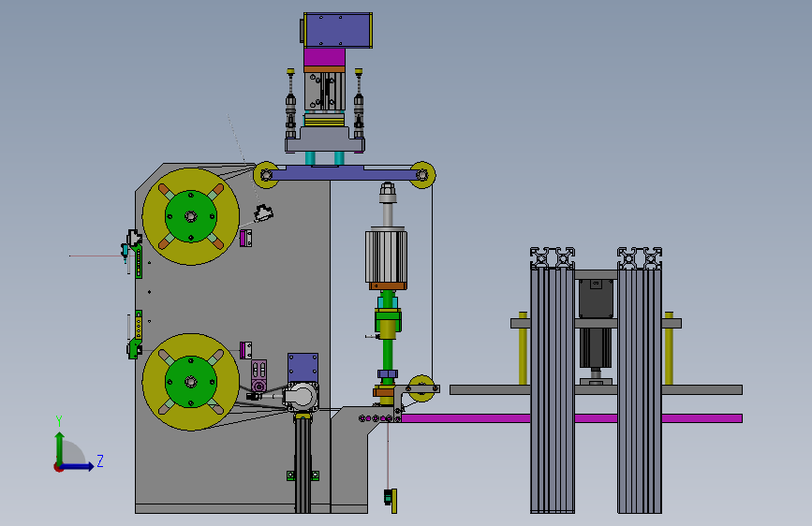812x526 pixels.
Task: Select the yellow post left of columns
Action: [x=523, y=348]
